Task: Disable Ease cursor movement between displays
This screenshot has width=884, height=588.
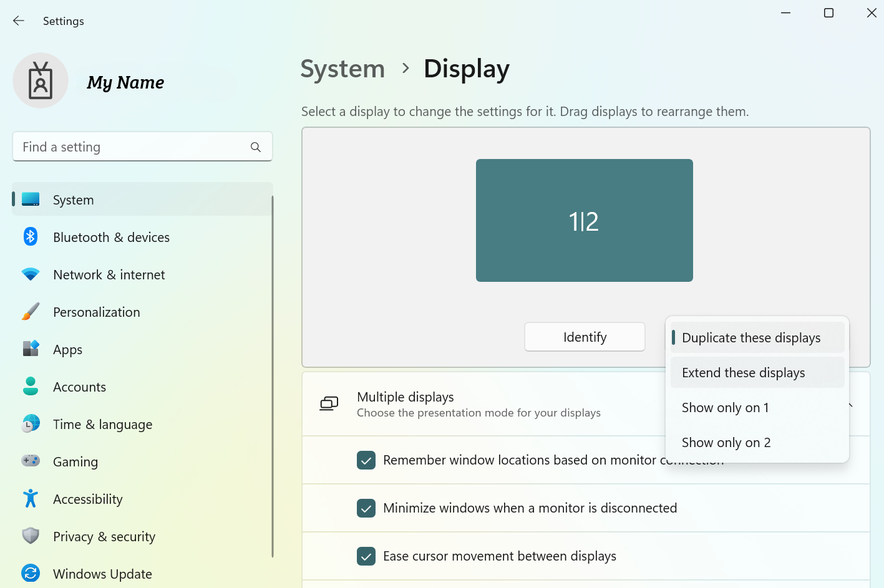Action: pyautogui.click(x=366, y=556)
